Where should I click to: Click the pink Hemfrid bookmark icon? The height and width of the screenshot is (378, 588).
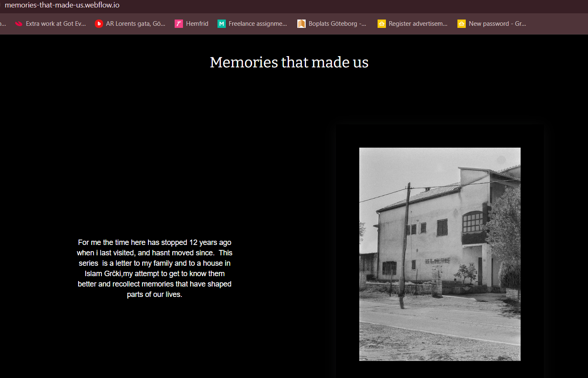click(x=179, y=24)
